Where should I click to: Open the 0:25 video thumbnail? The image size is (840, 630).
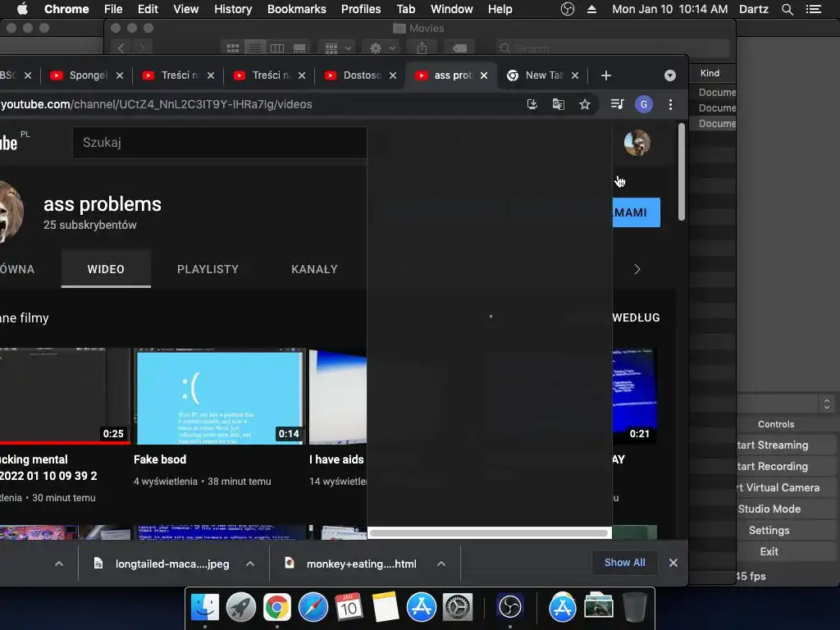[x=65, y=396]
